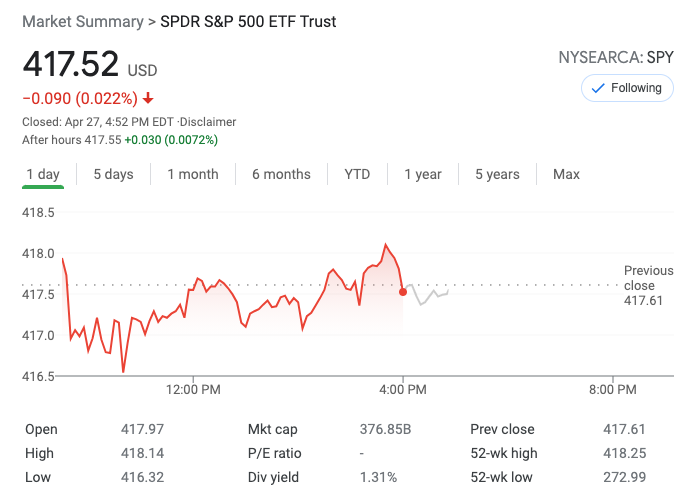Select the 1 day tab
The height and width of the screenshot is (498, 700).
(x=43, y=174)
